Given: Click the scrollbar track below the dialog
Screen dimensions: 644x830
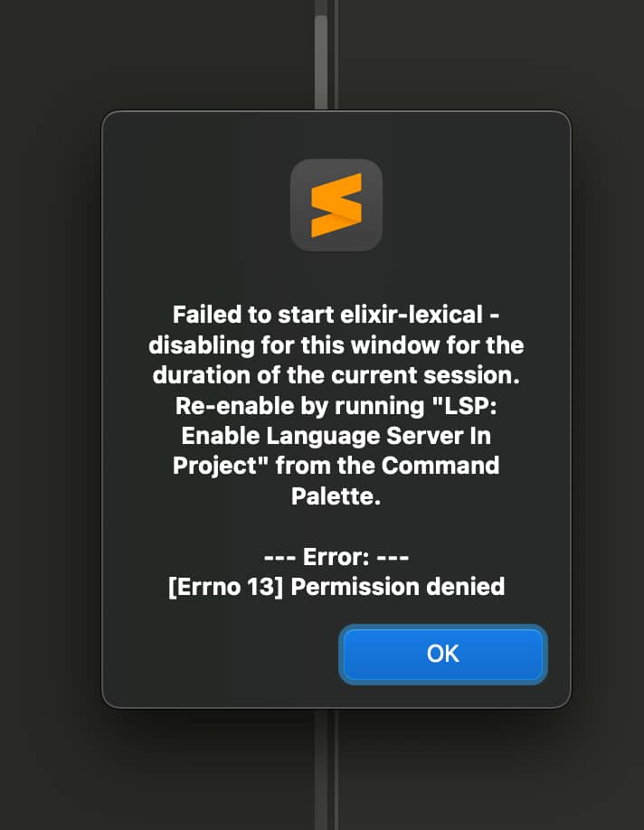Looking at the screenshot, I should (x=321, y=769).
